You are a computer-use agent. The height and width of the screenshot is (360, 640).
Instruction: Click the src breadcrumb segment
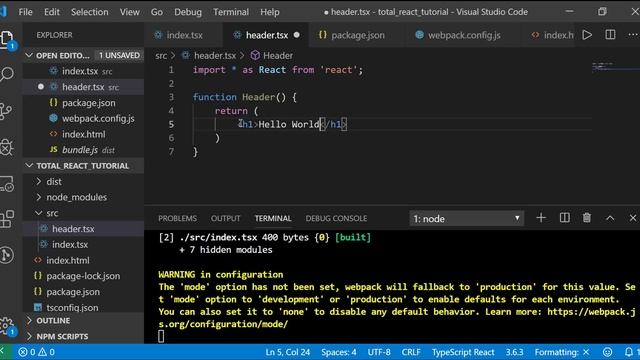point(161,56)
